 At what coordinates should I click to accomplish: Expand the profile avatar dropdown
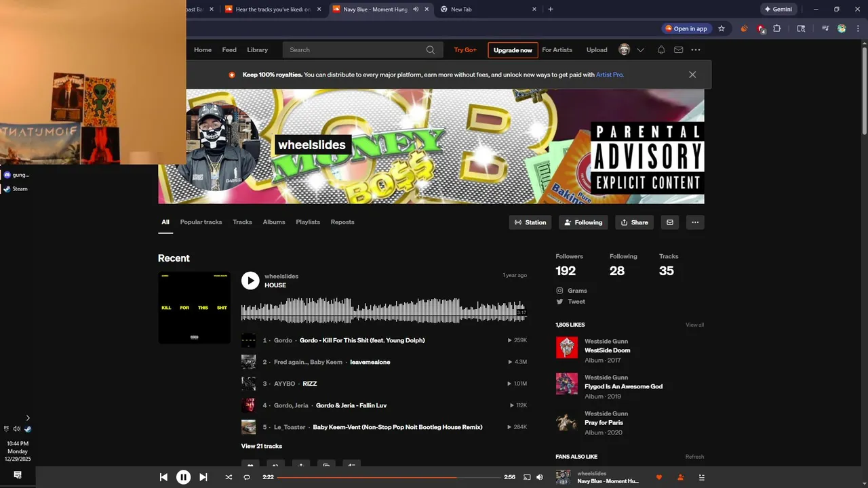pos(640,49)
